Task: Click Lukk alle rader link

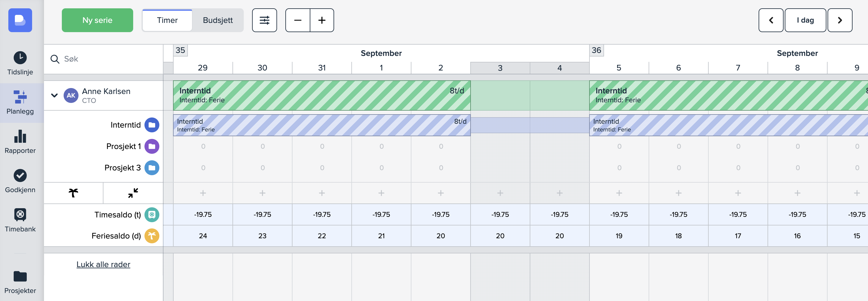Action: tap(103, 264)
